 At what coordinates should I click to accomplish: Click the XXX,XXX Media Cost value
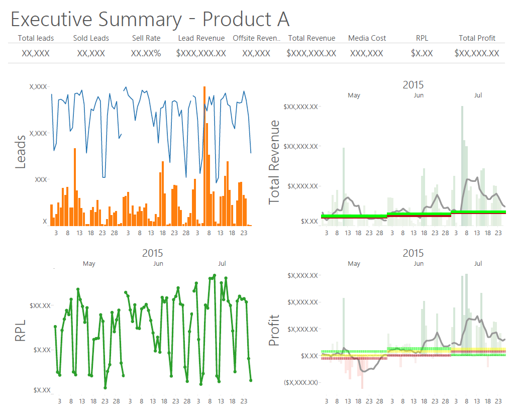click(x=367, y=53)
